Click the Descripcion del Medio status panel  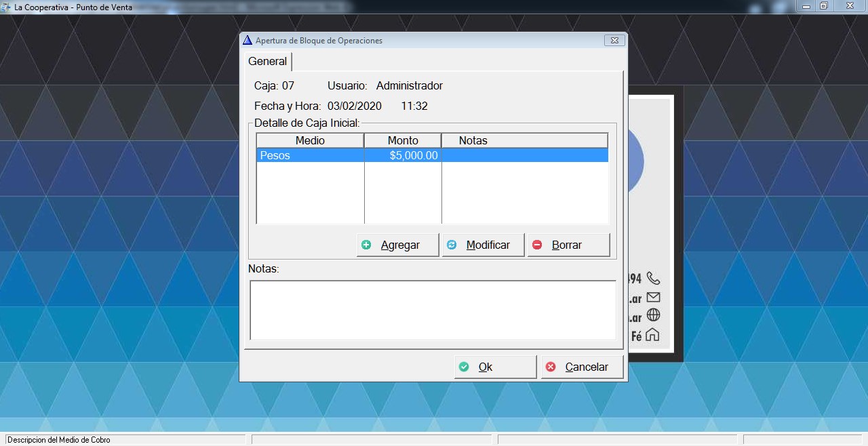(x=125, y=440)
